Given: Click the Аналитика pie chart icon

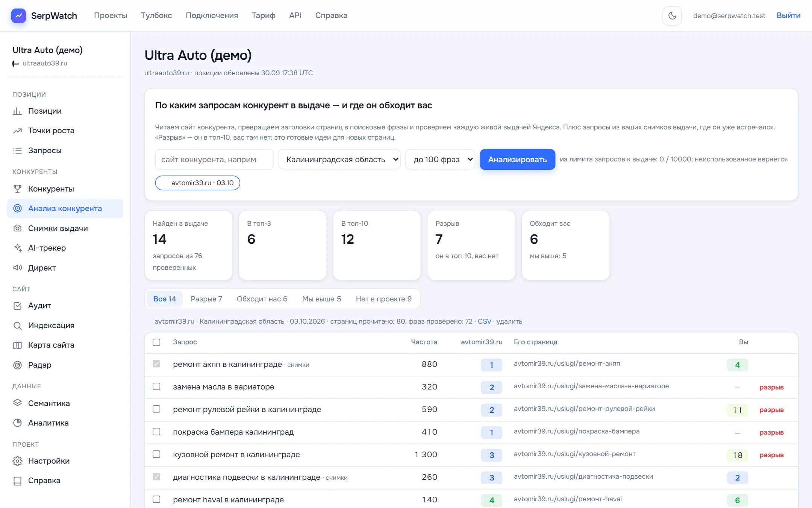Looking at the screenshot, I should point(17,423).
